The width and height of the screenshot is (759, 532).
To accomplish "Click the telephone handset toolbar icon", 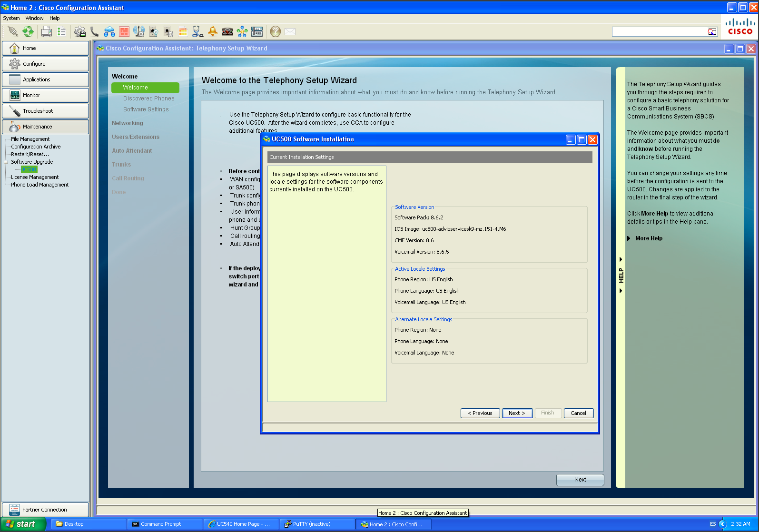I will coord(95,31).
